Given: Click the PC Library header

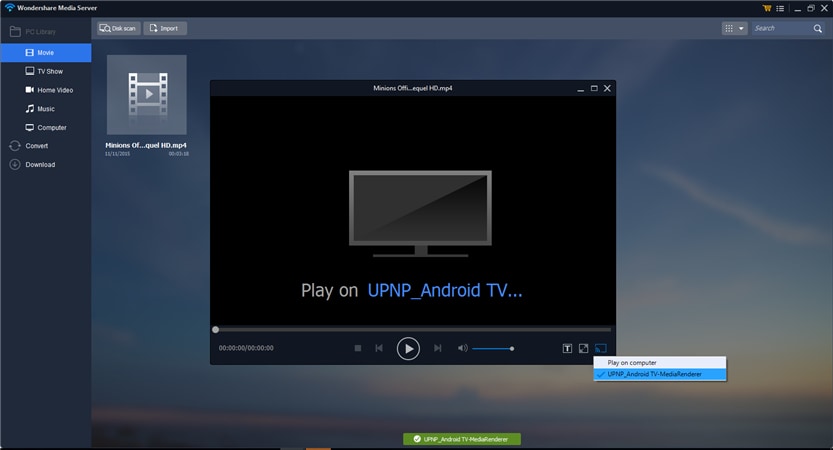Looking at the screenshot, I should tap(33, 32).
